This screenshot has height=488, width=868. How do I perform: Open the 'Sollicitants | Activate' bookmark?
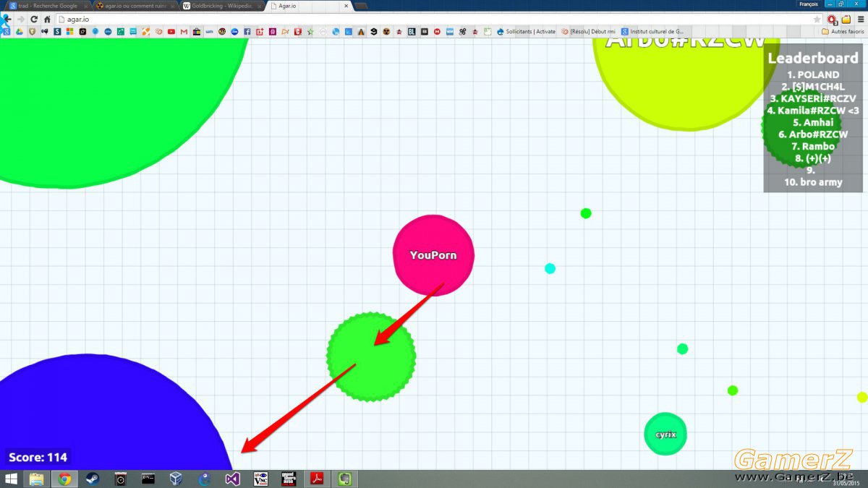click(526, 32)
